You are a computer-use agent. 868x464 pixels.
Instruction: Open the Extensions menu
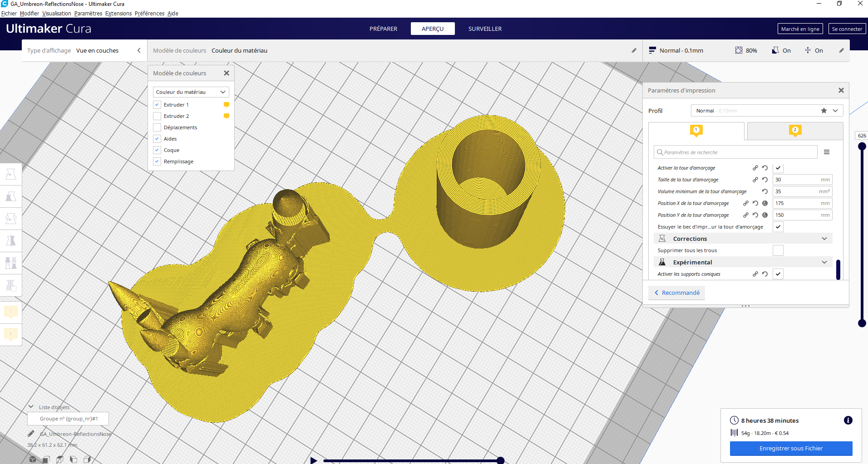click(x=118, y=13)
